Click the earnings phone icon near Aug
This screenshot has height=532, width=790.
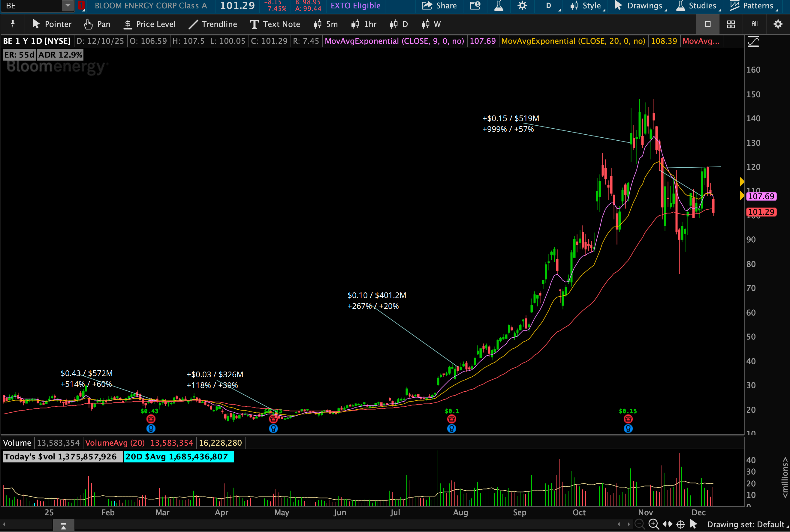(451, 419)
